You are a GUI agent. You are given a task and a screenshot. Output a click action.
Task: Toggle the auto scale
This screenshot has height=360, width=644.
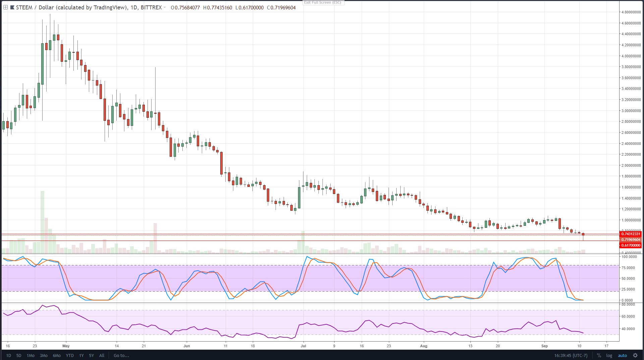(x=623, y=355)
